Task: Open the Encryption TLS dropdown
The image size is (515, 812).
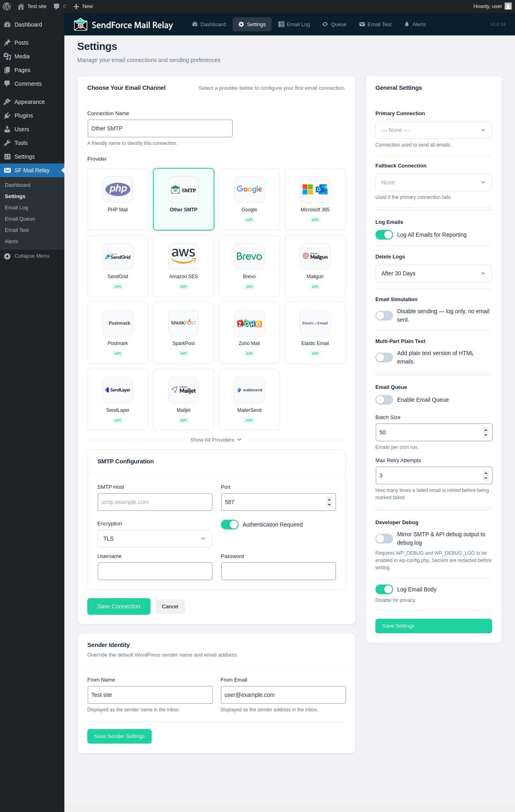Action: (154, 539)
